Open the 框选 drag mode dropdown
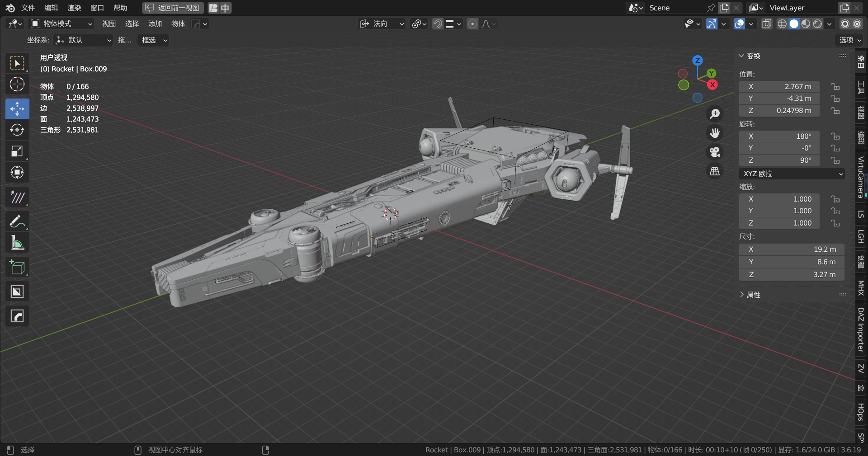This screenshot has height=456, width=868. [153, 40]
